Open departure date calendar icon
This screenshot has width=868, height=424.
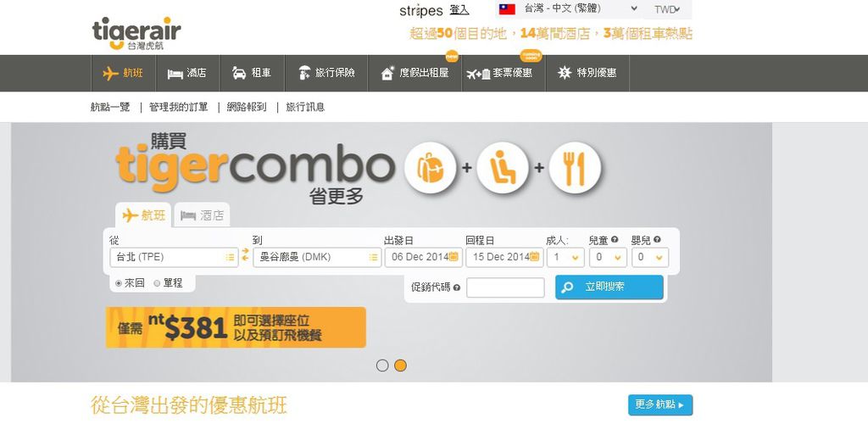453,256
